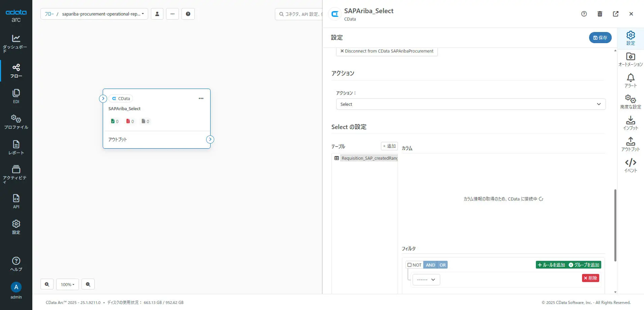Click the connector search field
This screenshot has width=644, height=310.
tap(299, 14)
